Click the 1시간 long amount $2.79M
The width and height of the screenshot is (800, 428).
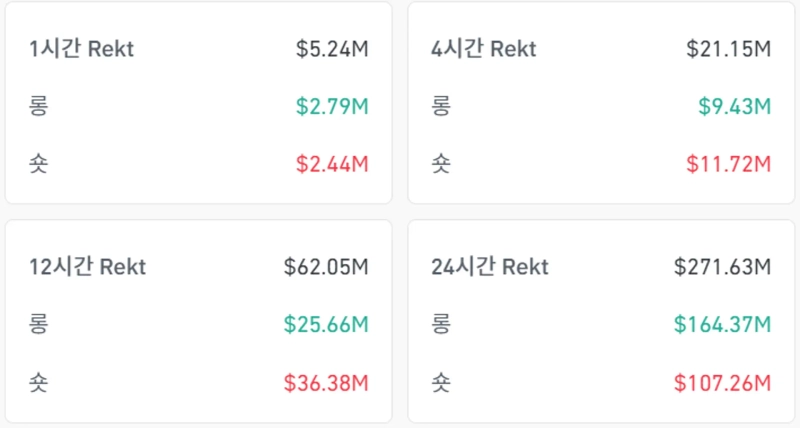point(332,106)
